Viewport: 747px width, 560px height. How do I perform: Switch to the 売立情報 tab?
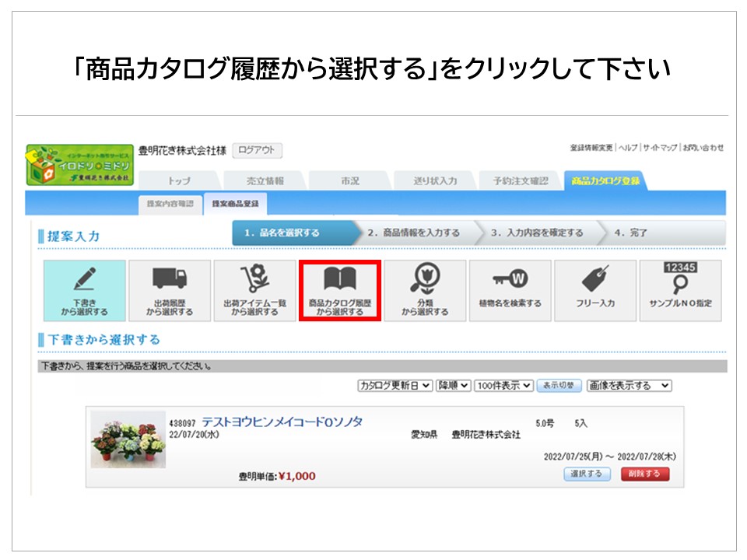click(265, 180)
